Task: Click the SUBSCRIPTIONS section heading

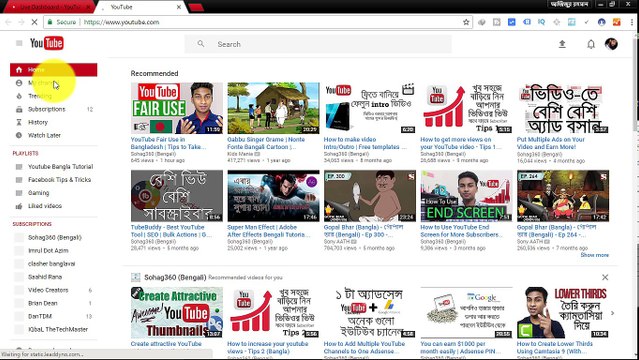Action: pyautogui.click(x=32, y=224)
